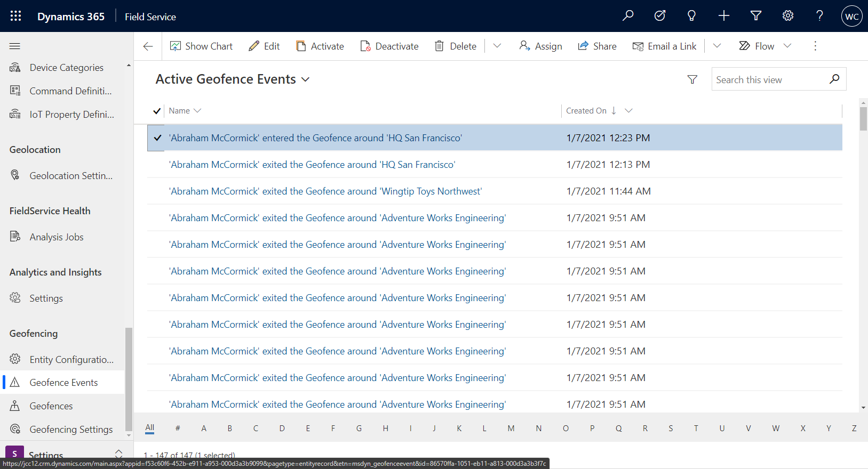Select the row checkbox for the 12:13 PM event
Screen dimensions: 868x469
157,165
